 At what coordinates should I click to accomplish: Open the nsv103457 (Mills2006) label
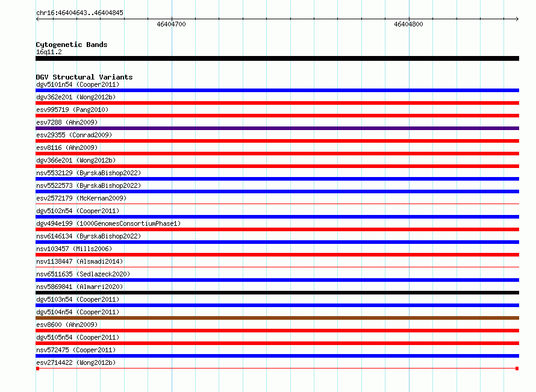point(74,249)
